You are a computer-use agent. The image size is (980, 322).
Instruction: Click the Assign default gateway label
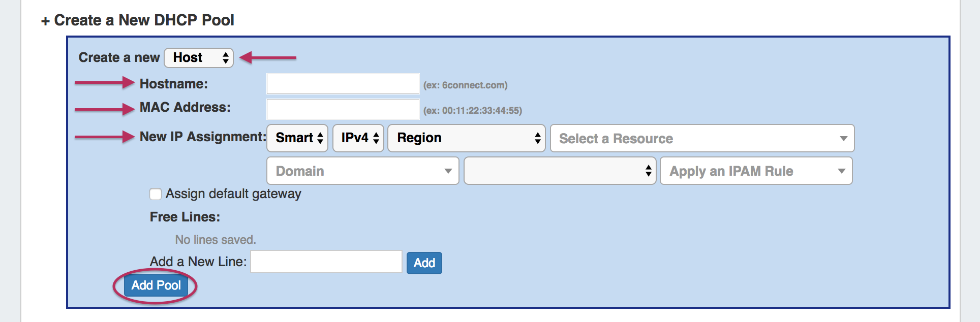[x=233, y=194]
